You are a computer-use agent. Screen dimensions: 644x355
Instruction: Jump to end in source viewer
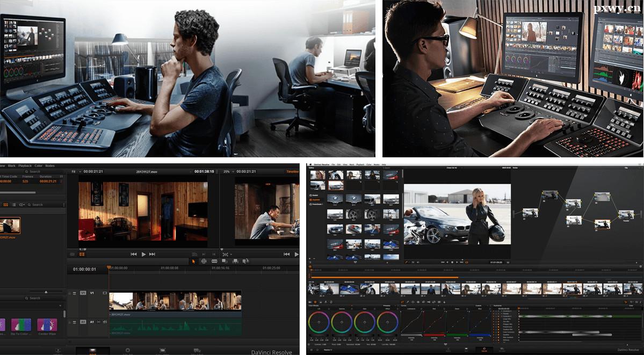pyautogui.click(x=153, y=255)
